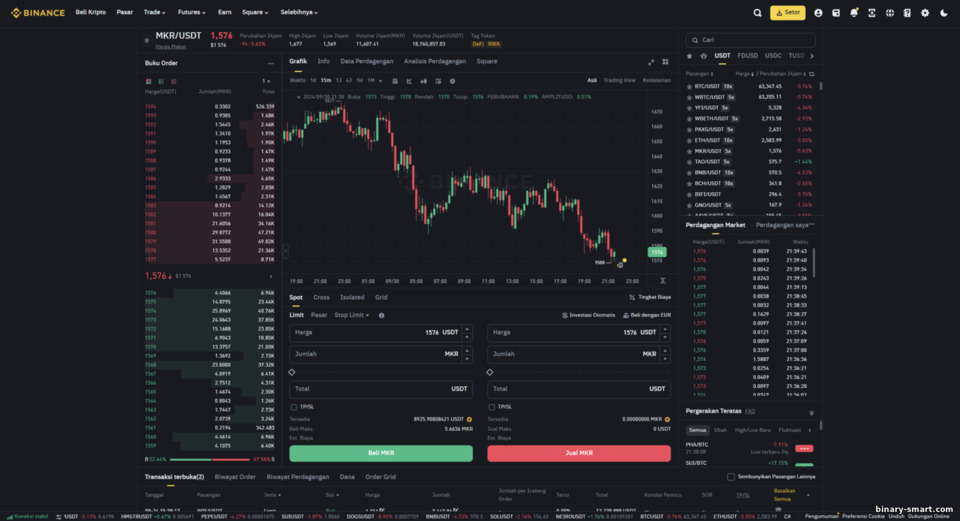
Task: Open the Info tab
Action: click(x=323, y=61)
